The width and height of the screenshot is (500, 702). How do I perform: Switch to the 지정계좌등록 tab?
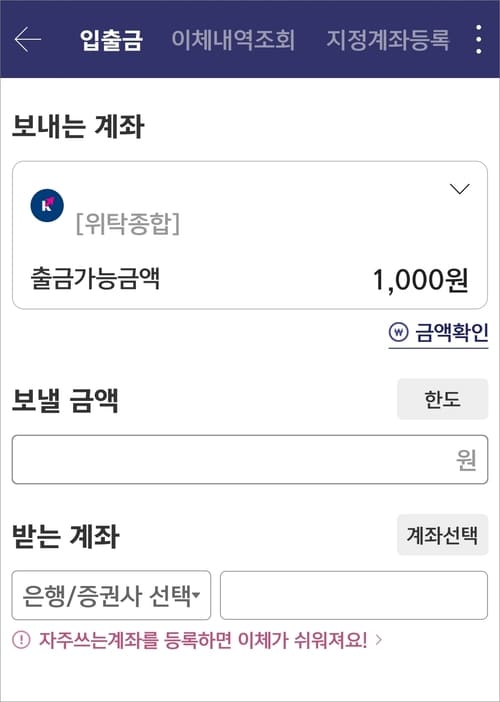pos(388,40)
